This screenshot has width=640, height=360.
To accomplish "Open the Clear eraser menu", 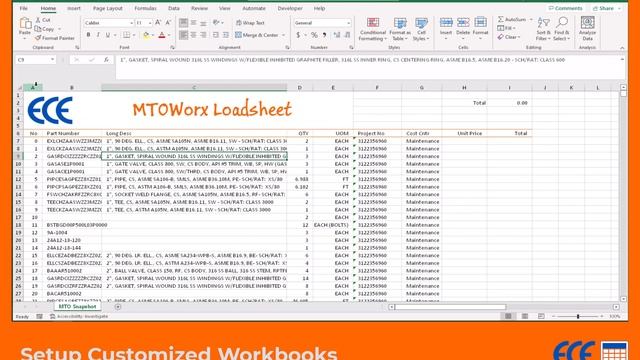I will [509, 37].
